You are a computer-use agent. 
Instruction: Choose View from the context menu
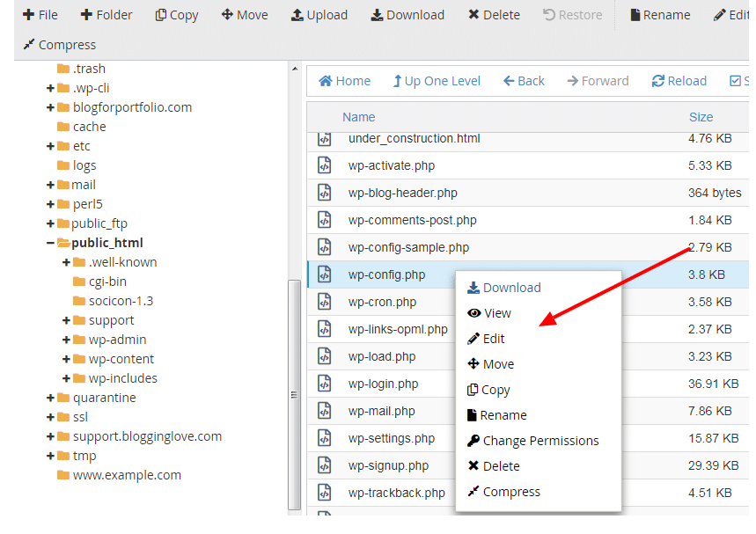489,313
